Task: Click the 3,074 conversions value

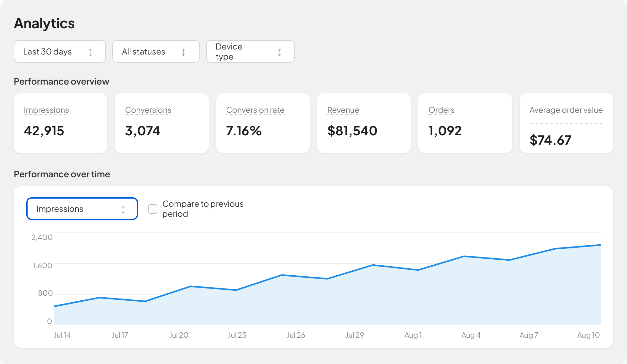Action: click(143, 131)
